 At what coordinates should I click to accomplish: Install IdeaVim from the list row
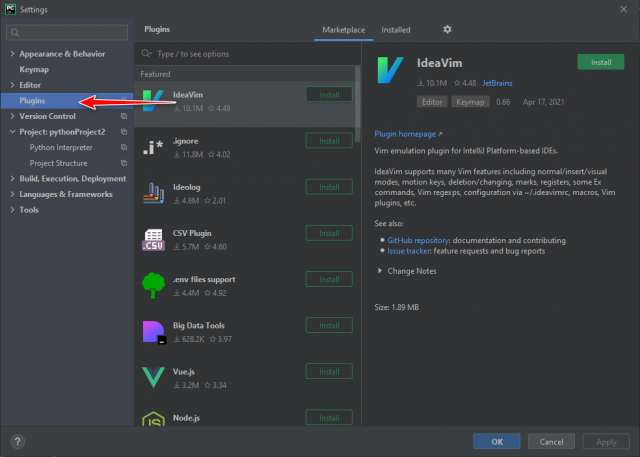pos(329,95)
